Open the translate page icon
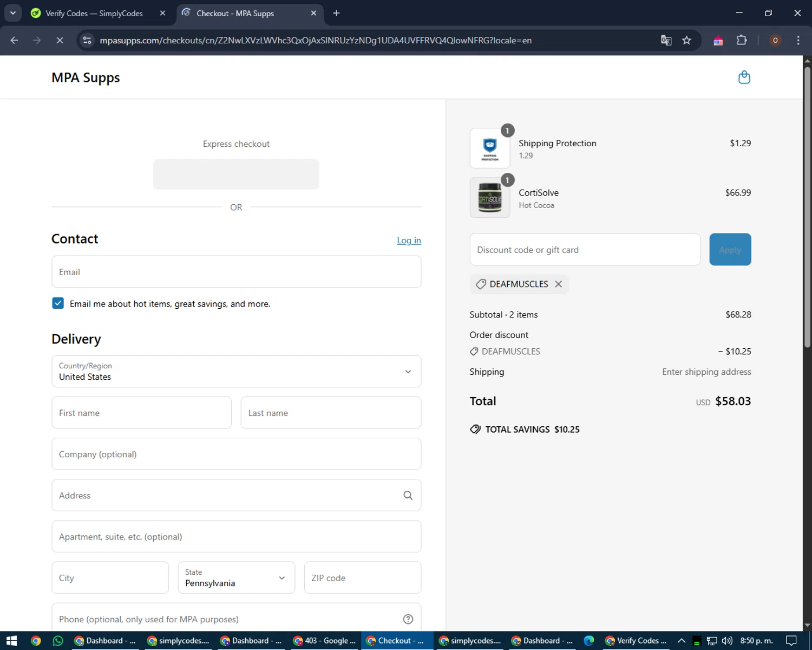Screen dimensions: 812x650 pyautogui.click(x=666, y=41)
